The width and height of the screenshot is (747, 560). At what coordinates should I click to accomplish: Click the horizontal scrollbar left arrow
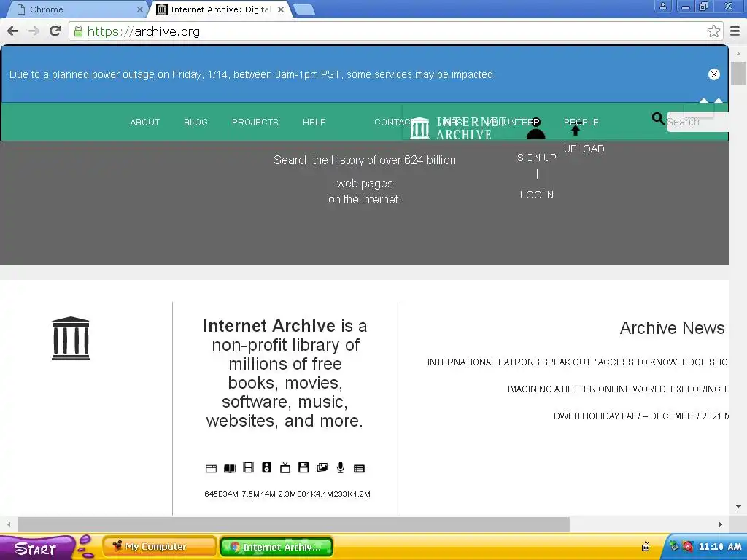point(9,525)
